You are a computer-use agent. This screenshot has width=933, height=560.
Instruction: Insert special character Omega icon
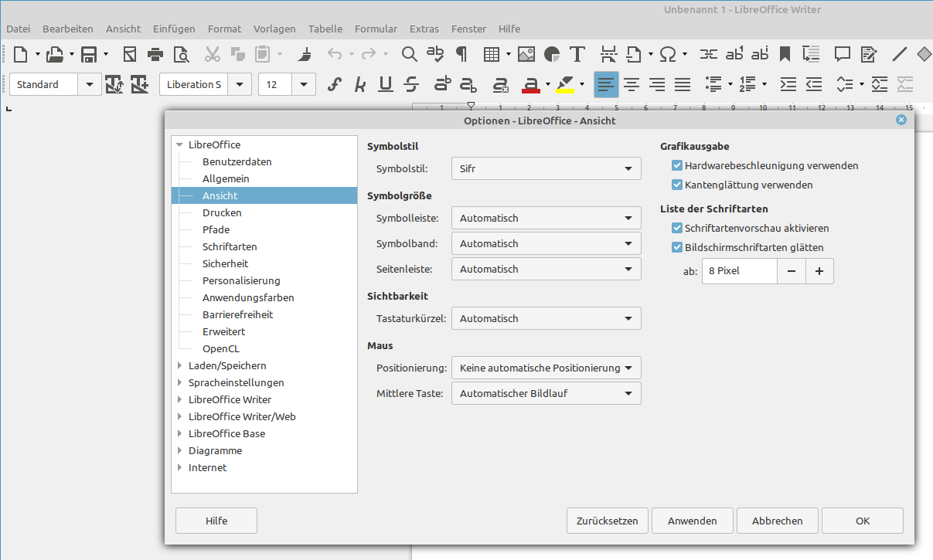tap(668, 54)
